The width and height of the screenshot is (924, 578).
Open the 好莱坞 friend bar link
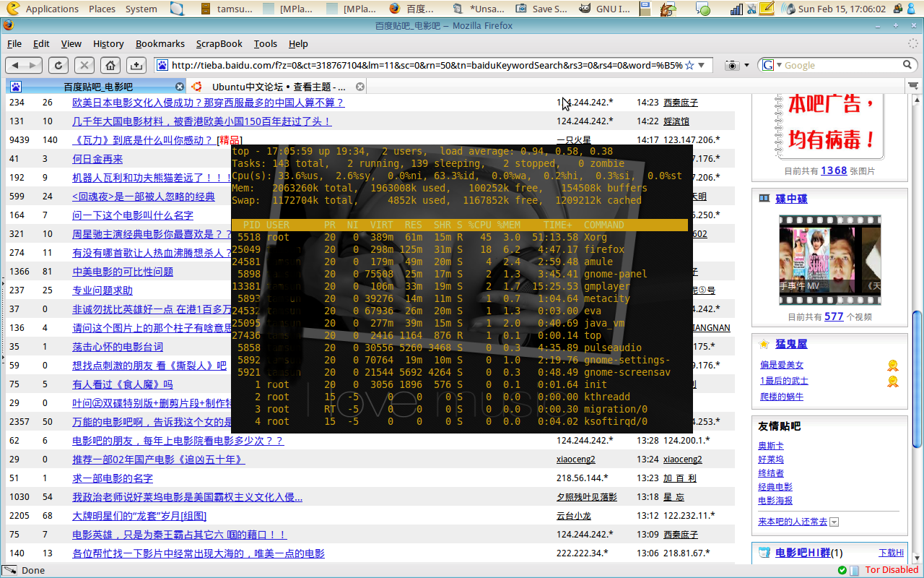click(771, 460)
